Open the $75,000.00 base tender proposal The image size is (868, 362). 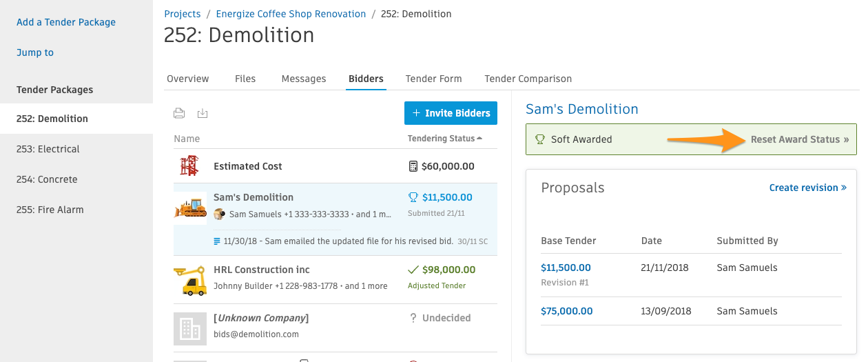click(567, 311)
